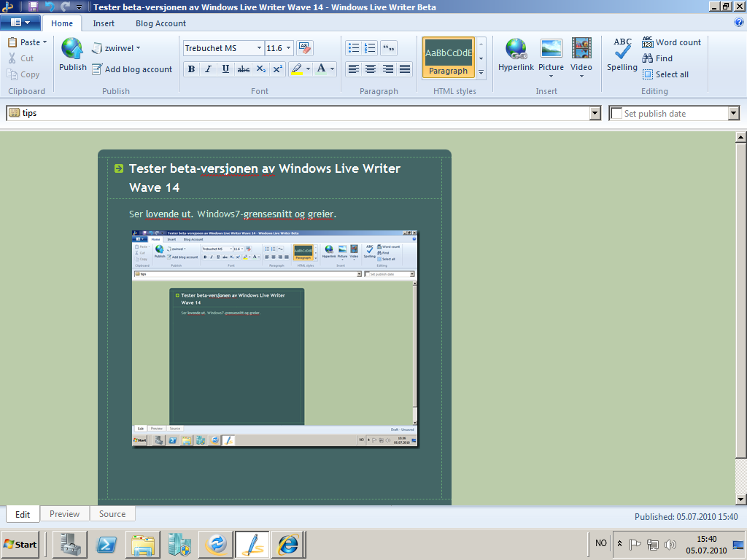Viewport: 747px width, 560px height.
Task: Insert a bulleted list
Action: [354, 48]
